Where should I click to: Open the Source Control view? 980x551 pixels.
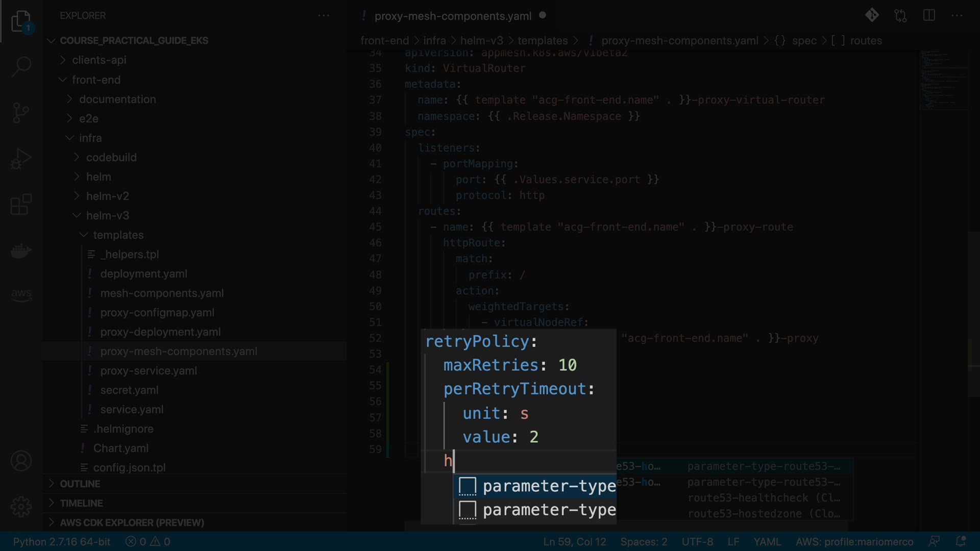coord(21,113)
